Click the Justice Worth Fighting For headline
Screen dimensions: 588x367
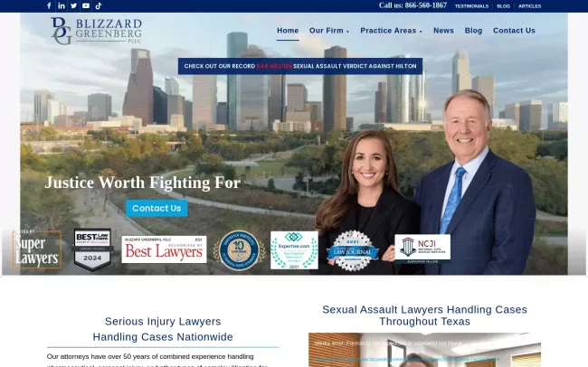[143, 183]
